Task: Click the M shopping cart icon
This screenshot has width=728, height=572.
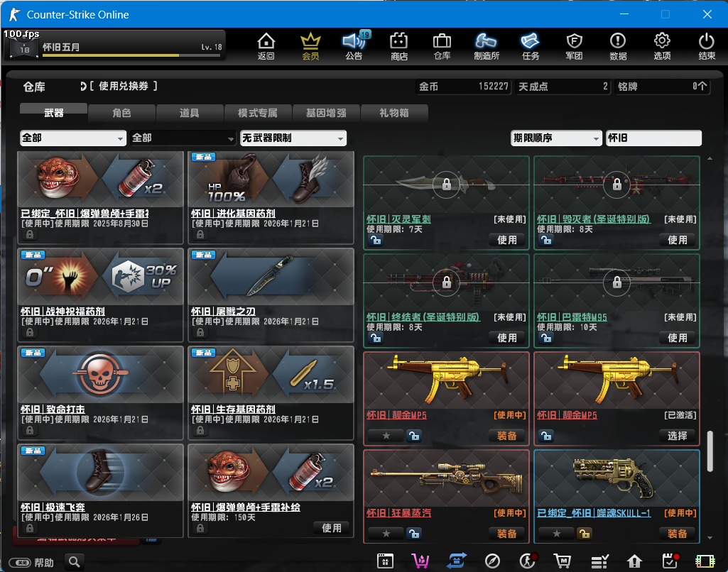Action: coord(563,561)
